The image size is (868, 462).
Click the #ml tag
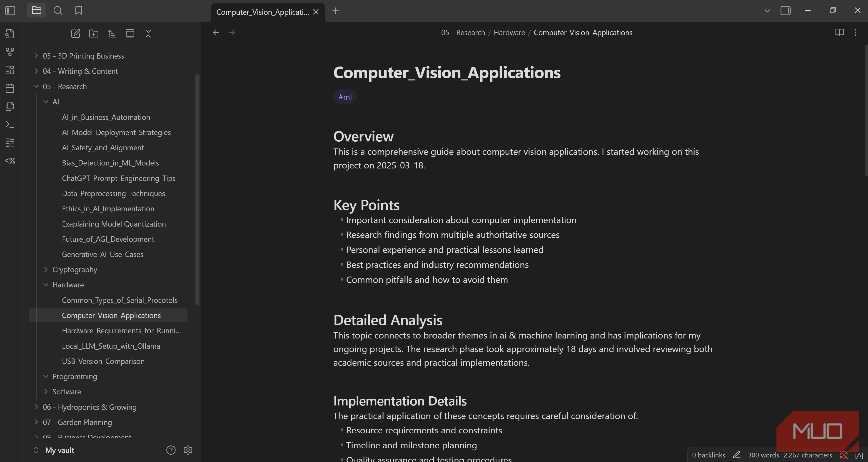tap(345, 97)
